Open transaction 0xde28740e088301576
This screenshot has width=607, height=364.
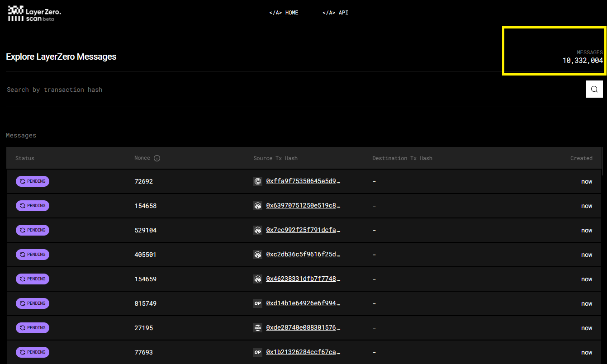(303, 328)
